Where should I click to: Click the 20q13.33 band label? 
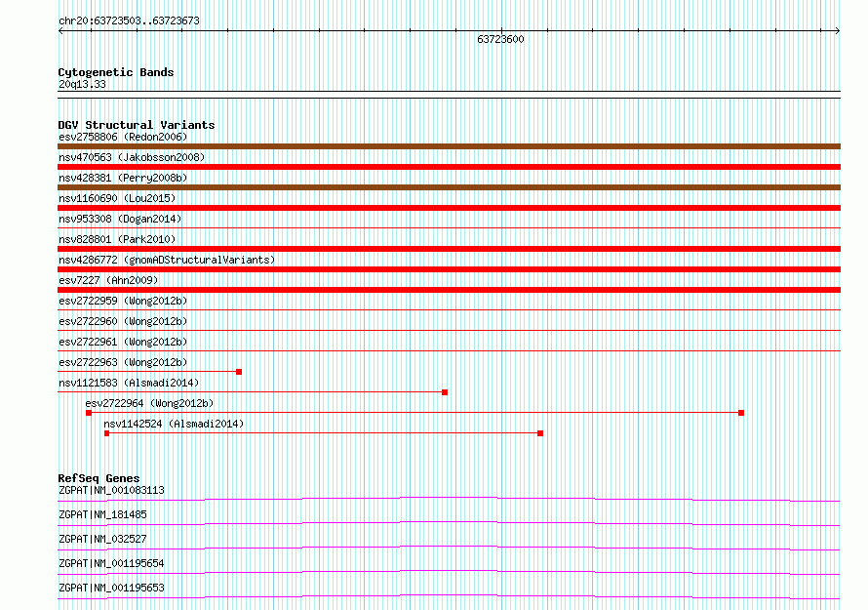[82, 84]
